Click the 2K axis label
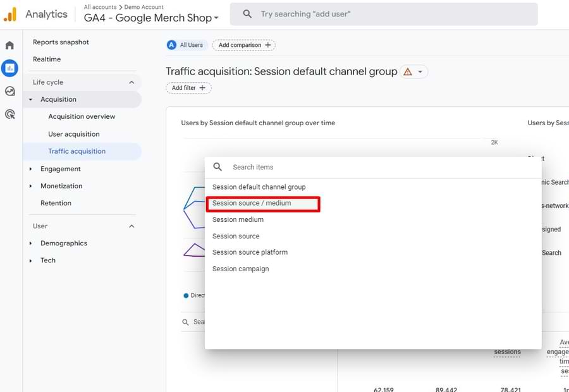Image resolution: width=569 pixels, height=392 pixels. coord(494,142)
